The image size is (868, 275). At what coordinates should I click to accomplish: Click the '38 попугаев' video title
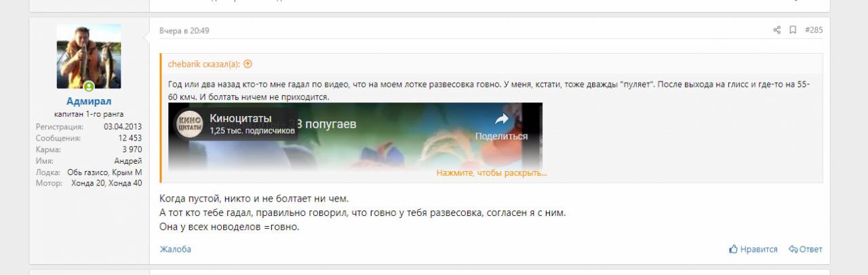329,124
